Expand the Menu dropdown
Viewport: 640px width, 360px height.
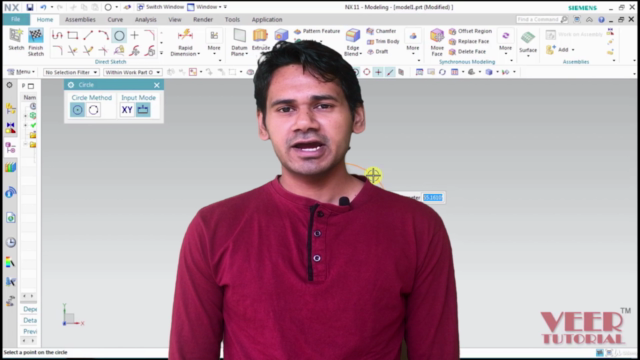pyautogui.click(x=21, y=72)
